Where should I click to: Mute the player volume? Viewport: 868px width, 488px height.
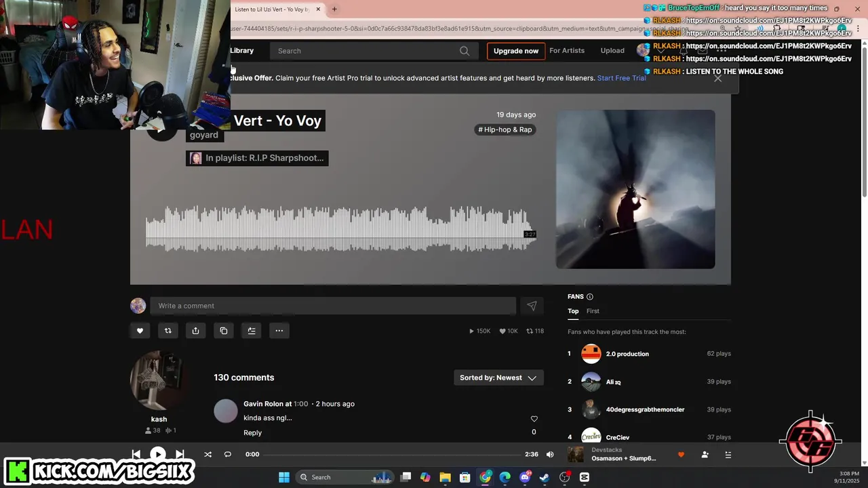(550, 454)
